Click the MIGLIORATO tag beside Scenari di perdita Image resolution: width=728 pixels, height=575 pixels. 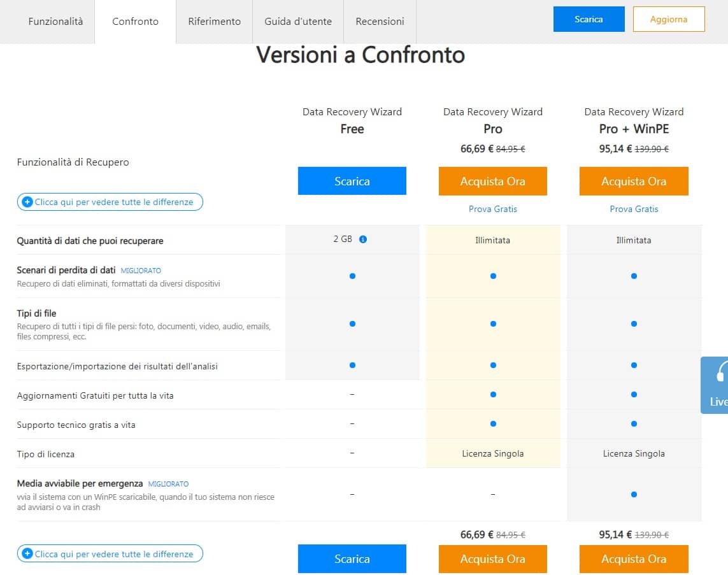pyautogui.click(x=141, y=271)
